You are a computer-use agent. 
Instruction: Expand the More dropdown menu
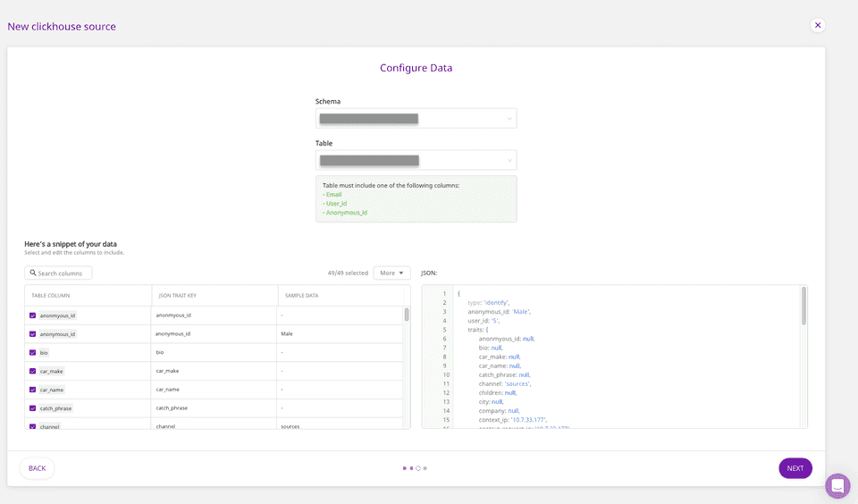click(391, 273)
